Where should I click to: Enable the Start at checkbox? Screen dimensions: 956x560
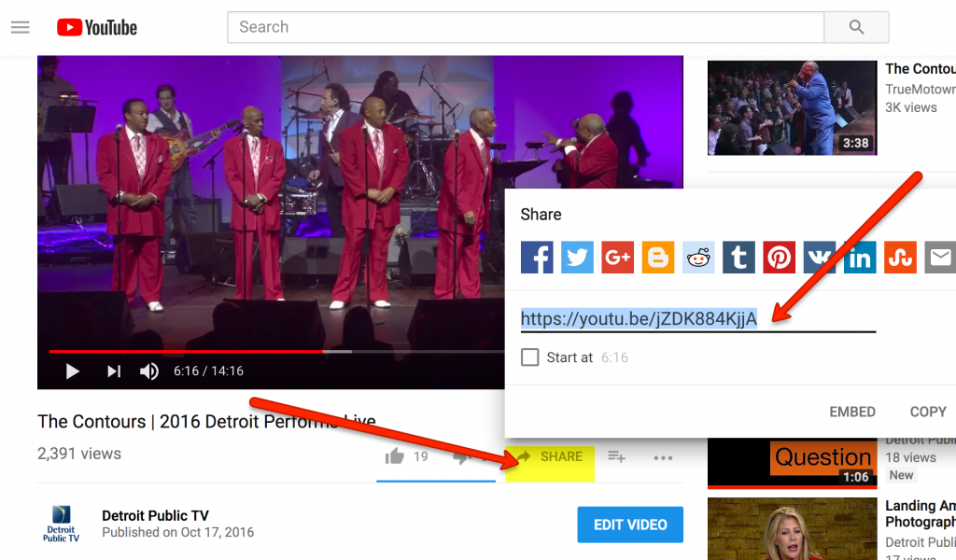(x=530, y=357)
